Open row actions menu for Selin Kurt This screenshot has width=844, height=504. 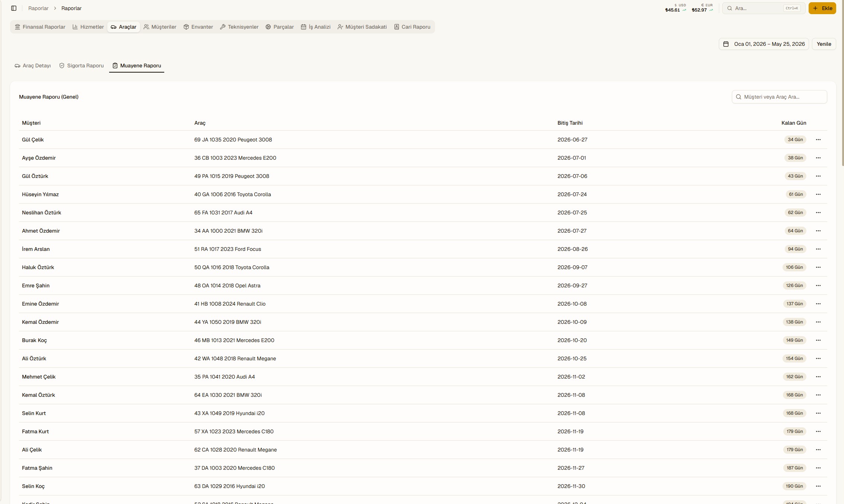click(x=818, y=413)
